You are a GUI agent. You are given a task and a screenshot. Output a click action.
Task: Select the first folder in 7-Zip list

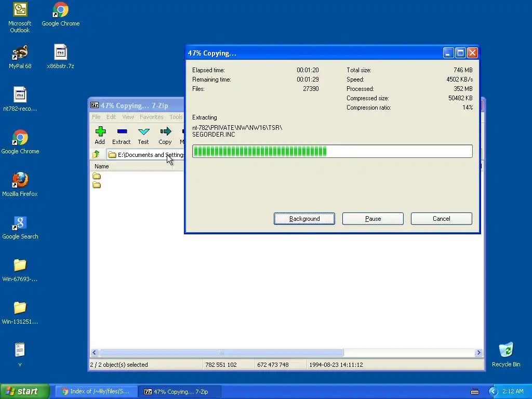(x=97, y=176)
